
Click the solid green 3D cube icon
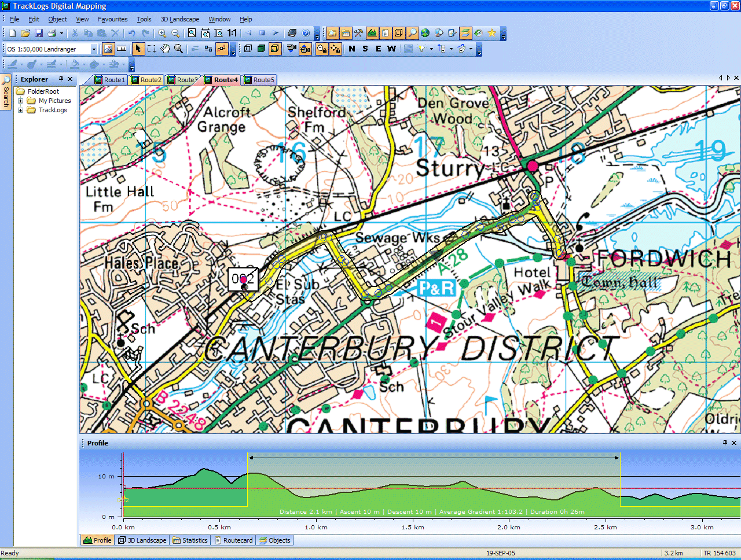click(261, 49)
